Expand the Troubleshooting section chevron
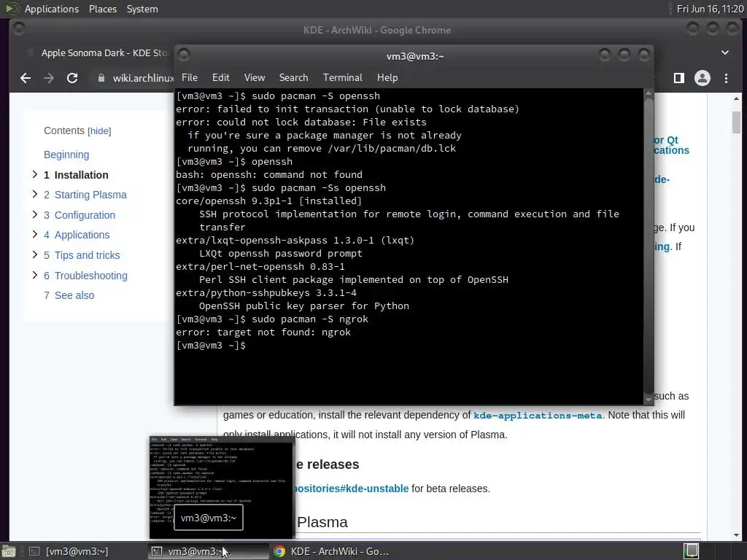Image resolution: width=747 pixels, height=560 pixels. point(35,275)
